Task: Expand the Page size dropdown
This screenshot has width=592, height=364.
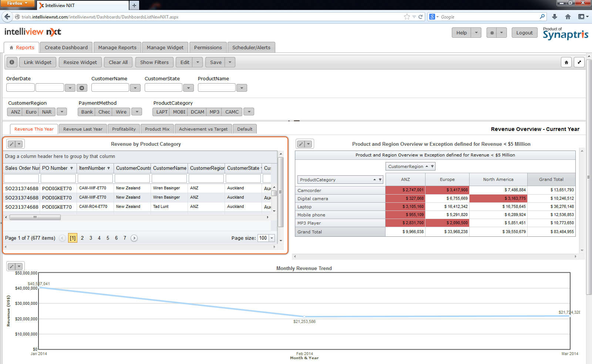Action: pos(272,238)
